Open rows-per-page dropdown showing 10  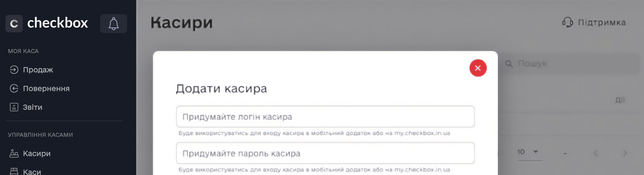coord(529,152)
